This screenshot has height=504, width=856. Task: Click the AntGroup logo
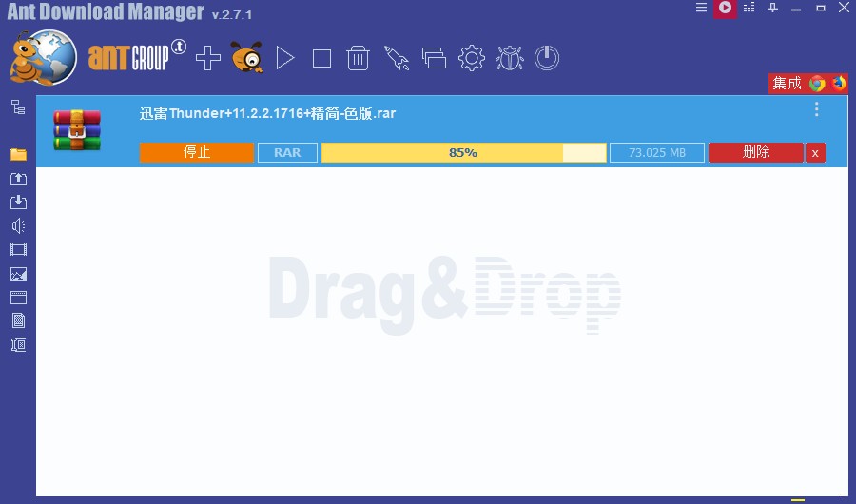[x=136, y=56]
